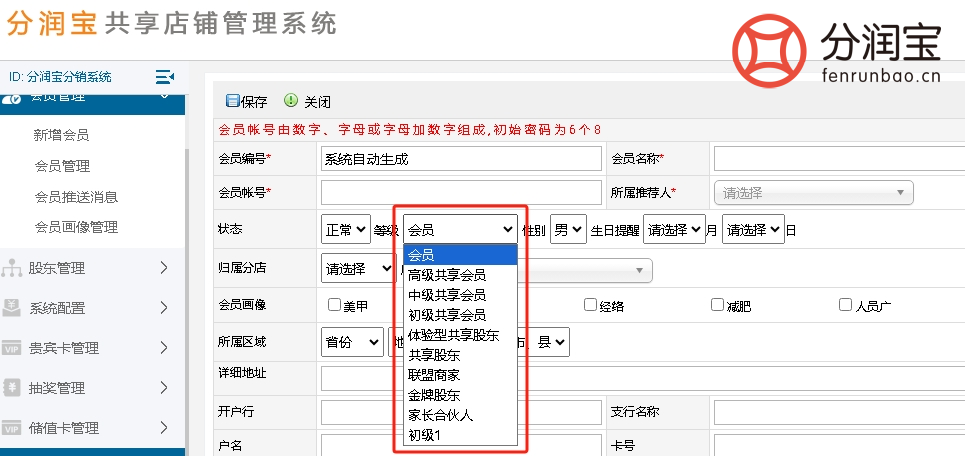Open the 状态 正常 dropdown

coord(346,230)
